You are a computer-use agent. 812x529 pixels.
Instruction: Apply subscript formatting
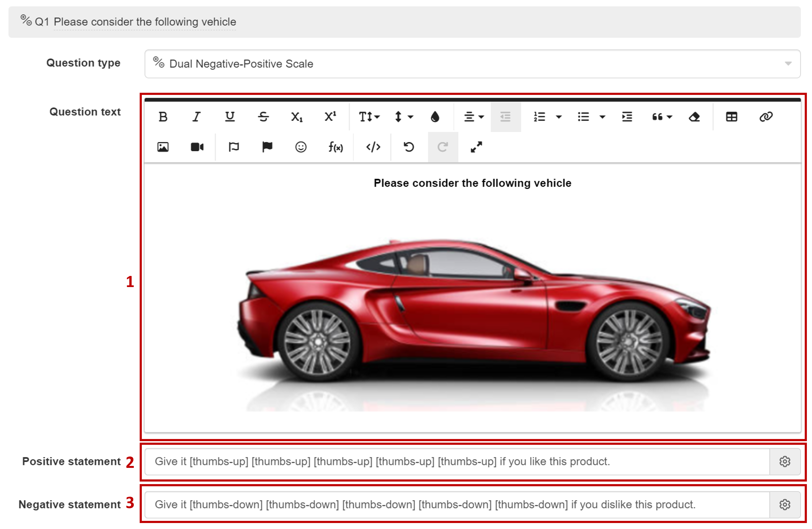[x=296, y=117]
